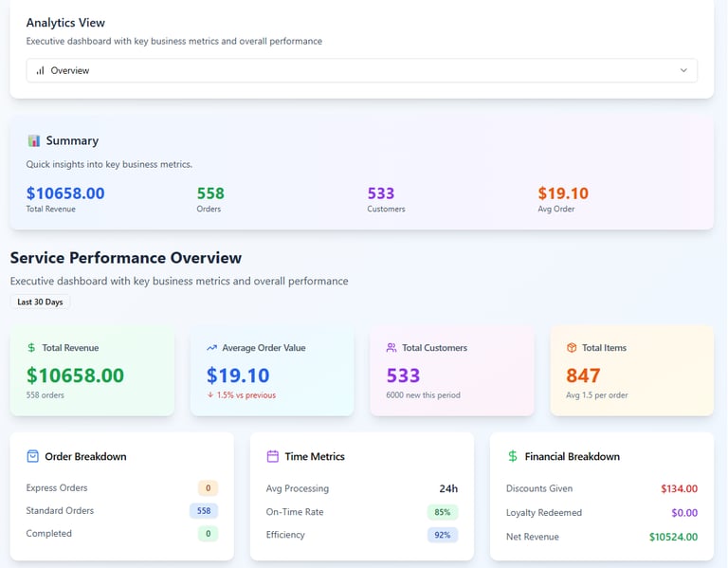Screen dimensions: 728x568
Task: Click the Last 30 Days badge
Action: 40,302
